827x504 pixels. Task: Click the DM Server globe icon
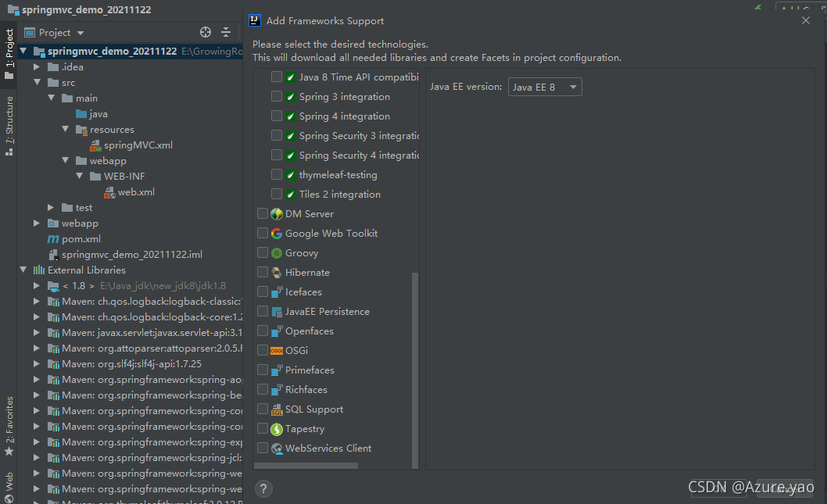click(277, 214)
